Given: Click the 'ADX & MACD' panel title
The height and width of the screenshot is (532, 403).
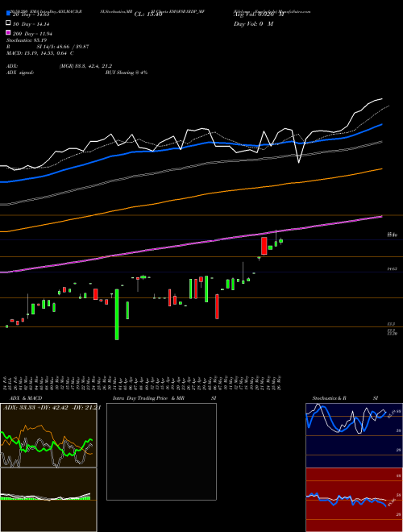Looking at the screenshot, I should click(x=26, y=398).
